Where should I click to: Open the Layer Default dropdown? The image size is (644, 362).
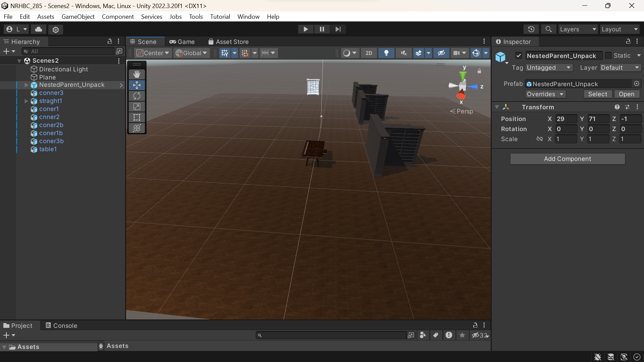(x=620, y=68)
